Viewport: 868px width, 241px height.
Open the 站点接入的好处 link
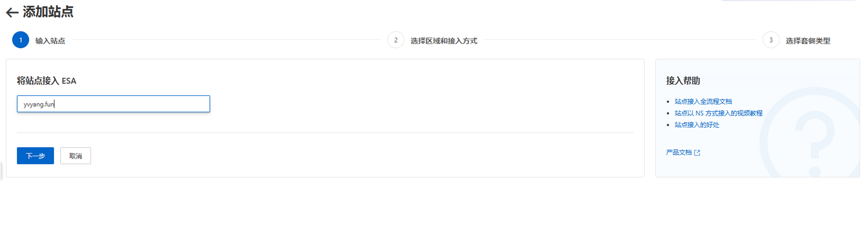(697, 125)
